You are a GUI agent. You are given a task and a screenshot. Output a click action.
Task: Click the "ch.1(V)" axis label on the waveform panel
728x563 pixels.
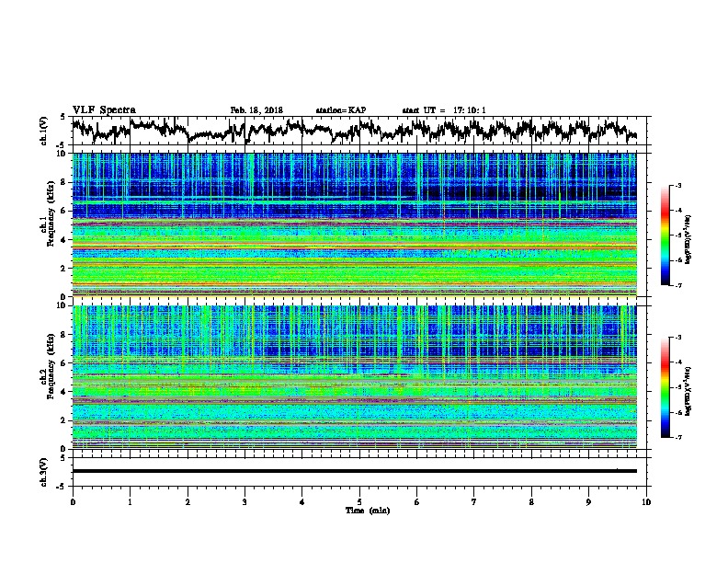(x=43, y=131)
